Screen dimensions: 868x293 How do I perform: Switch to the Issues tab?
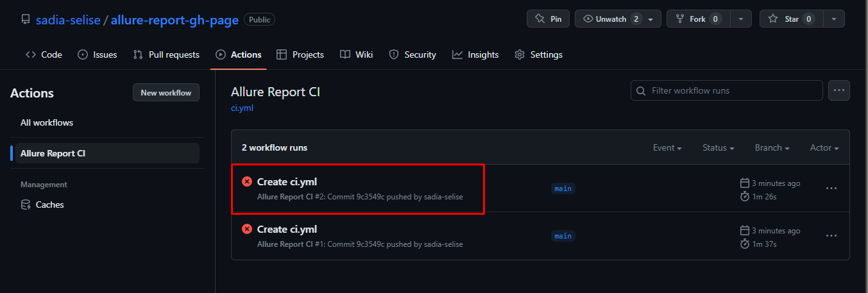[x=98, y=54]
